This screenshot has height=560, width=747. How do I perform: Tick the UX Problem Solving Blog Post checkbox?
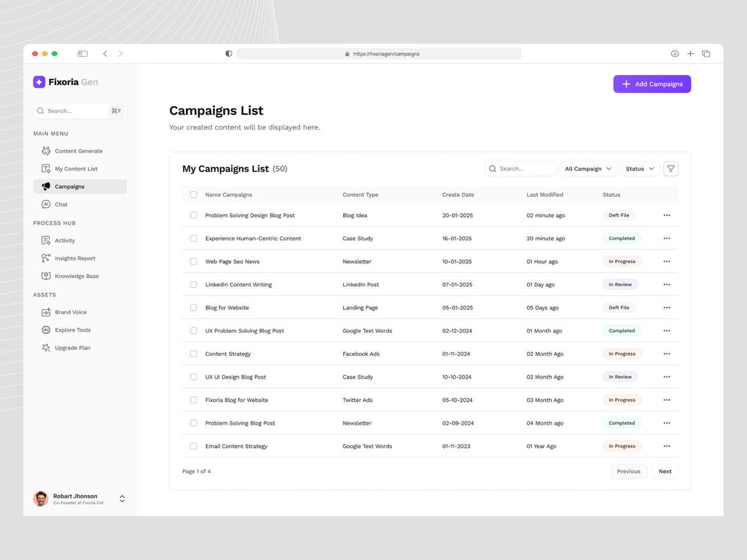click(x=194, y=331)
